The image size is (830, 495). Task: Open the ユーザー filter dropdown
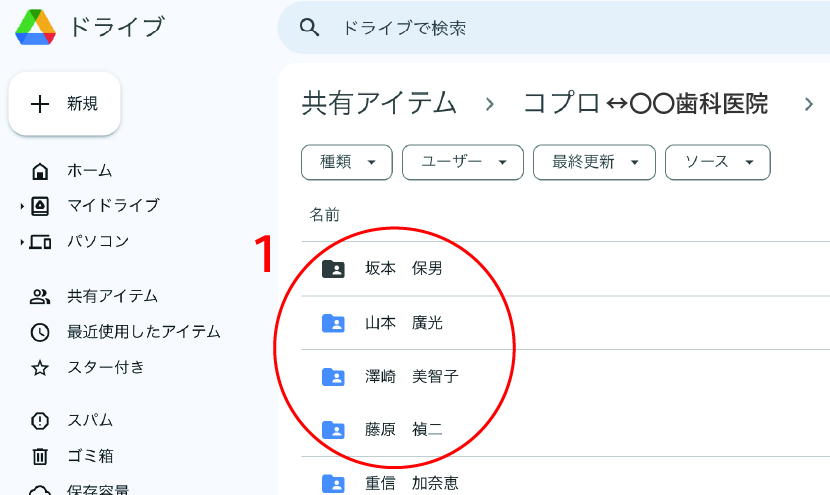click(462, 162)
